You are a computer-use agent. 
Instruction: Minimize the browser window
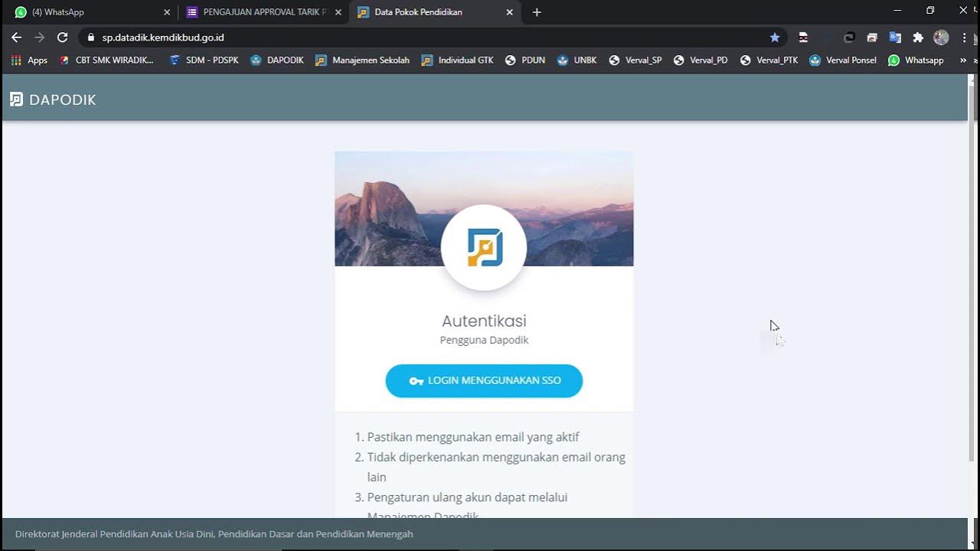[897, 11]
